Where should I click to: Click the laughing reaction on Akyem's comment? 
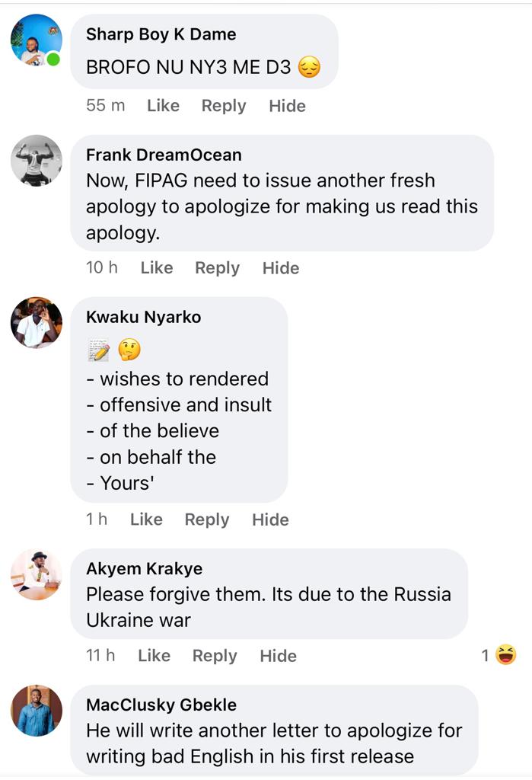(505, 654)
